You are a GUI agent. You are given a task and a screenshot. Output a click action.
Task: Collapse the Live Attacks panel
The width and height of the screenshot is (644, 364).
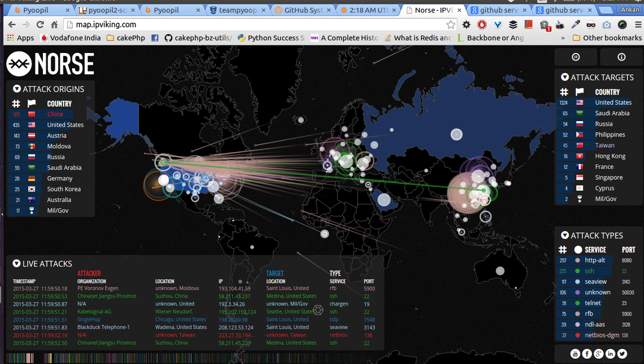[17, 264]
